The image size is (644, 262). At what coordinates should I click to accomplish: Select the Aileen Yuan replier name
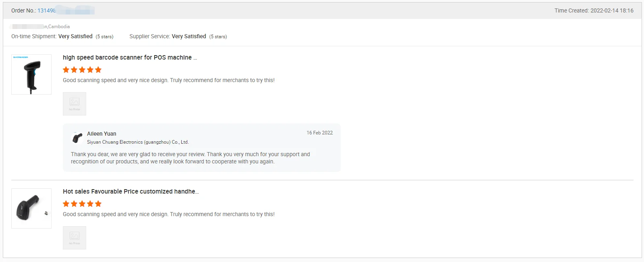(x=101, y=134)
